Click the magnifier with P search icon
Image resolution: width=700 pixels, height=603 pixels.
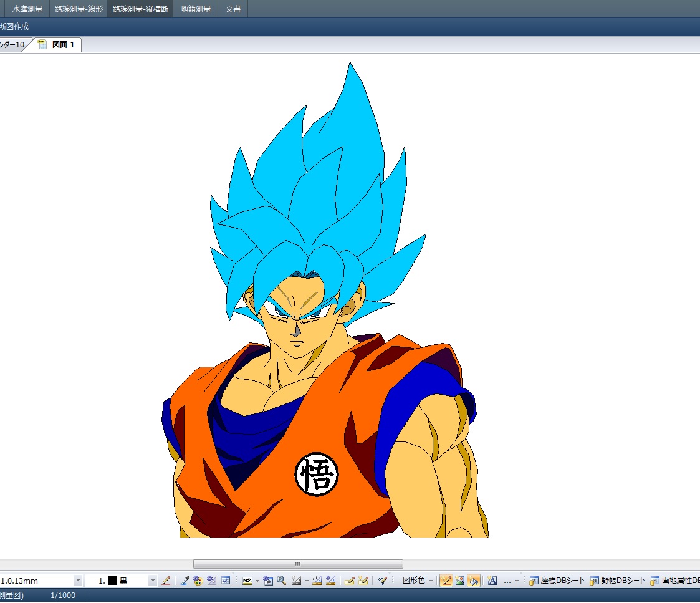[x=281, y=581]
